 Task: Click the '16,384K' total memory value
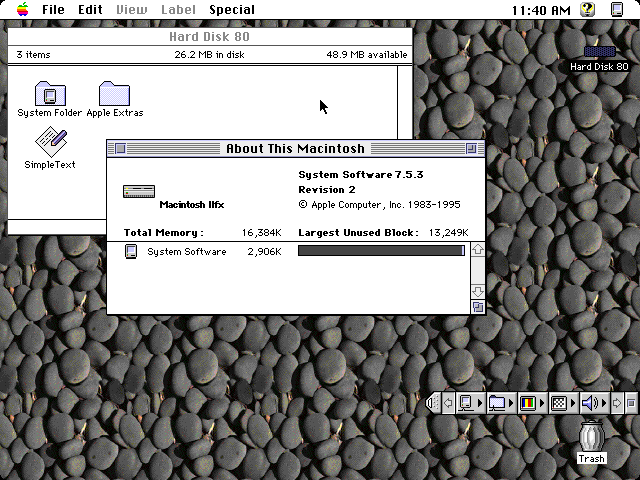(x=261, y=233)
